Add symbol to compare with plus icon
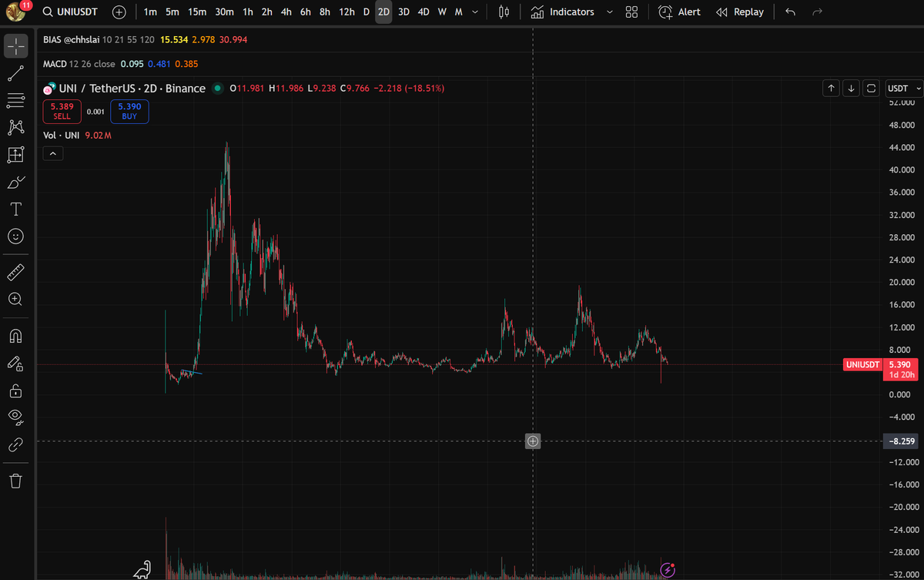 [119, 12]
